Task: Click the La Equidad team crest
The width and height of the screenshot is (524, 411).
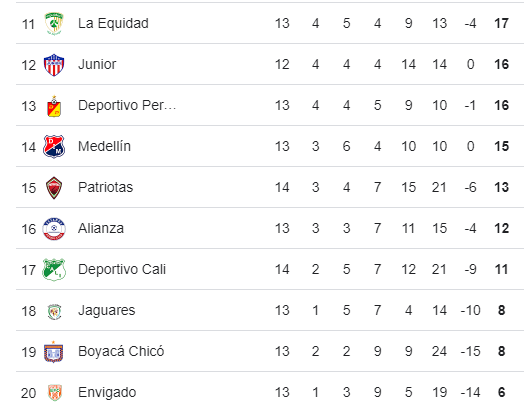Action: coord(54,24)
